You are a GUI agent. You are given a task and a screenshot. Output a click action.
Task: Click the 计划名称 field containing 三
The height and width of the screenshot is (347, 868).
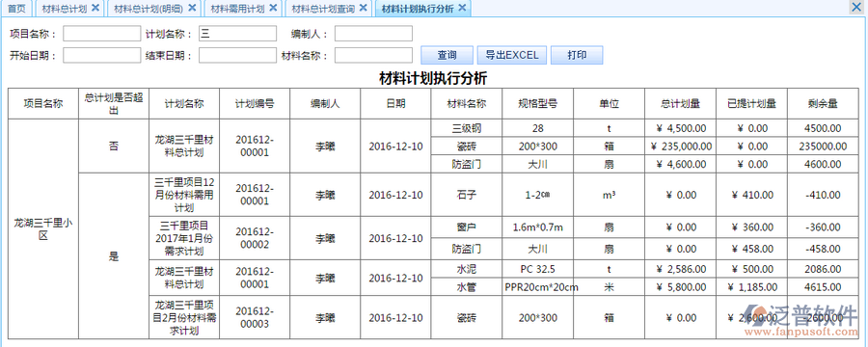click(x=237, y=34)
